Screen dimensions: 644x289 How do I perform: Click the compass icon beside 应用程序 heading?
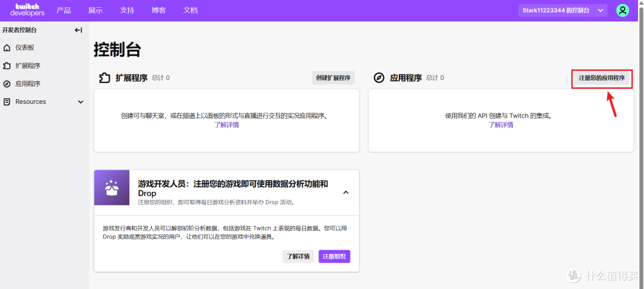click(x=379, y=78)
